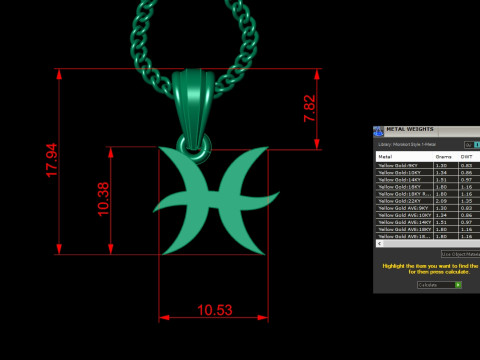Click the 2.09 grams value
This screenshot has height=360, width=480.
(x=441, y=201)
